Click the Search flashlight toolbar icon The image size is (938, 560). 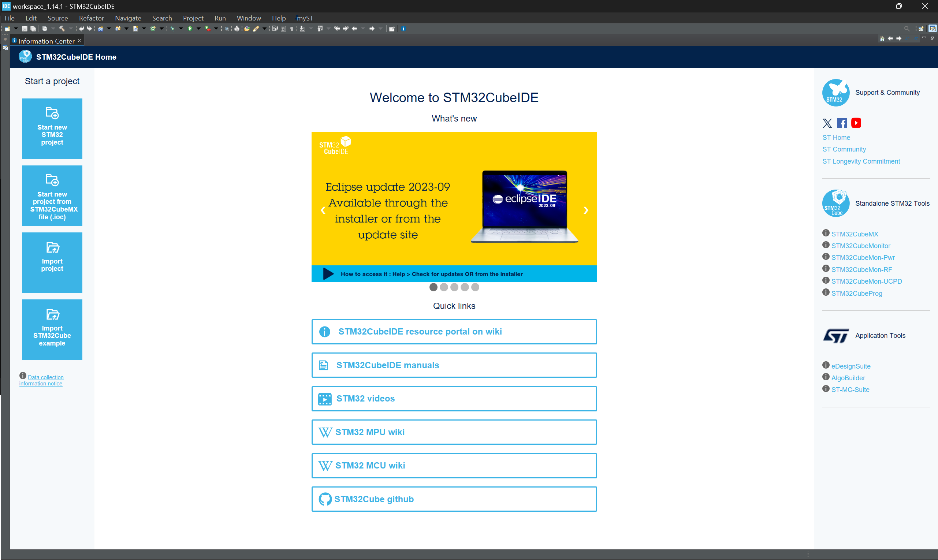[x=256, y=29]
